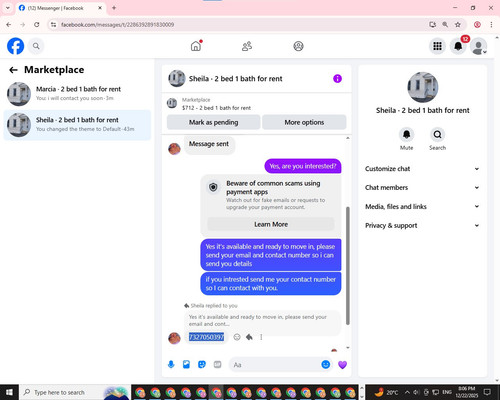This screenshot has width=500, height=400.
Task: Expand Customize chat section
Action: point(422,169)
